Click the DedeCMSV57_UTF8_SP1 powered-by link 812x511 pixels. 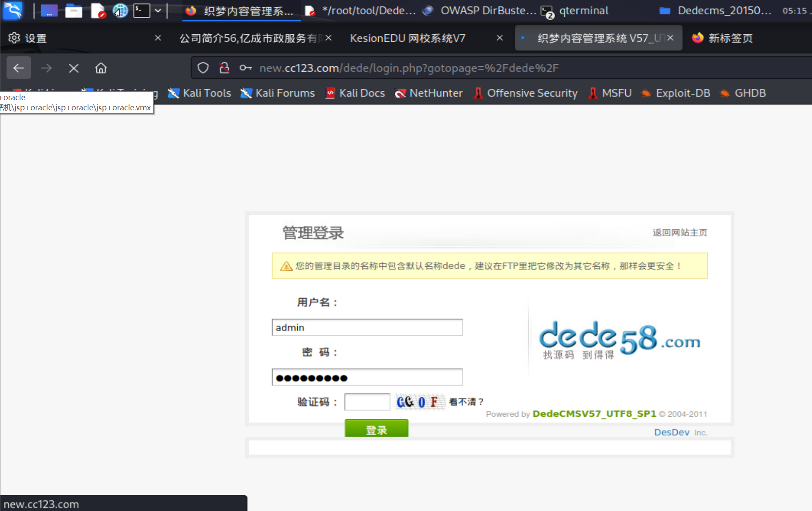(594, 414)
